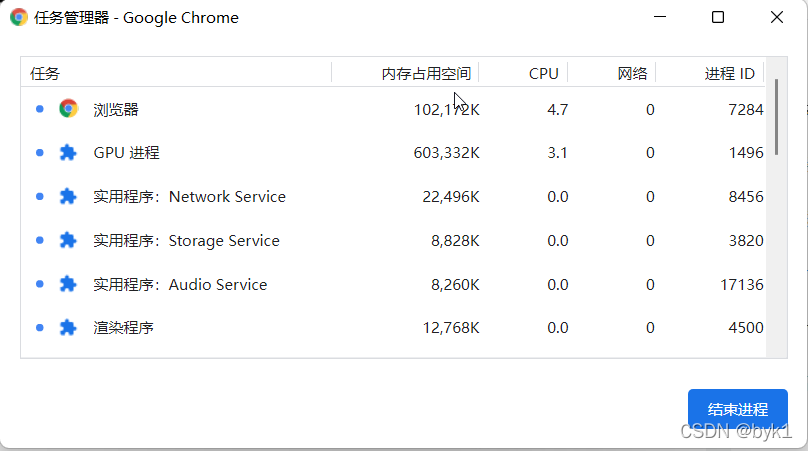Click the vertical scrollbar thumb
The width and height of the screenshot is (808, 451).
[776, 115]
